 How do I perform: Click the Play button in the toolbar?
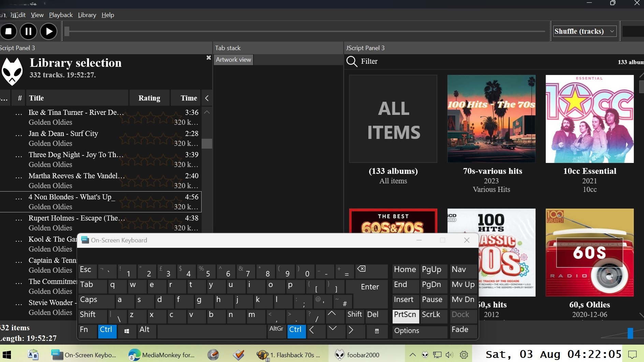click(x=49, y=31)
